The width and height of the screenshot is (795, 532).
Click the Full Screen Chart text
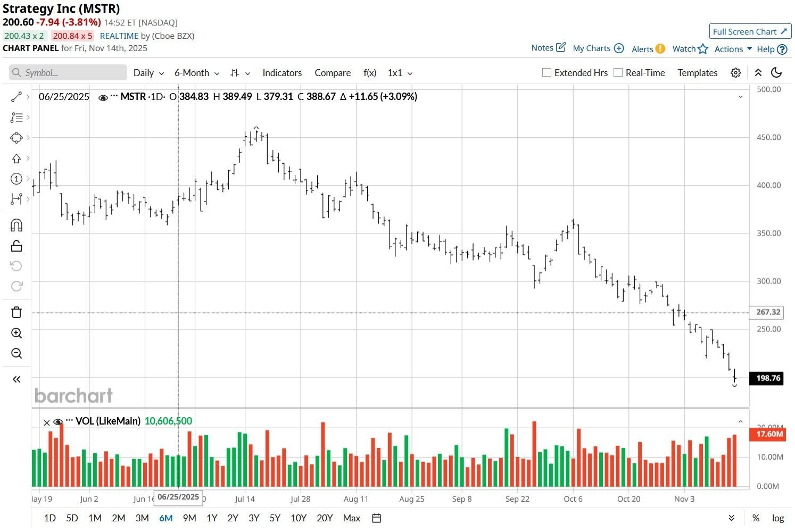[x=744, y=31]
